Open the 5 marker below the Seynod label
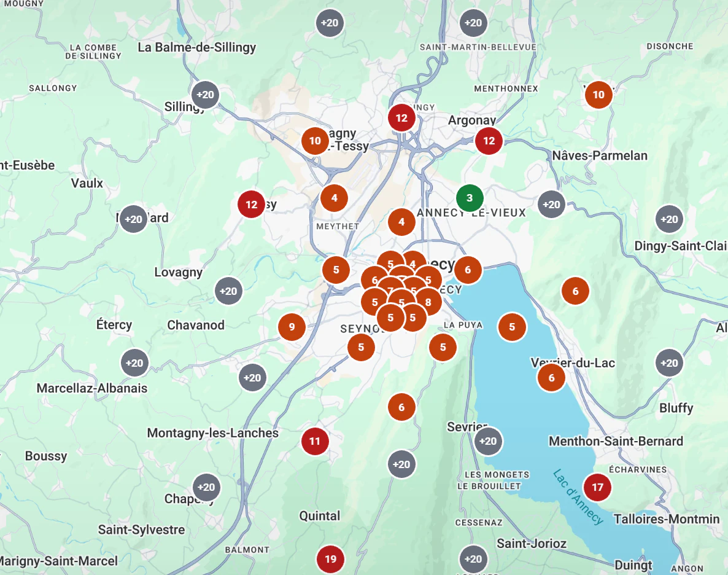The image size is (728, 575). click(x=361, y=347)
